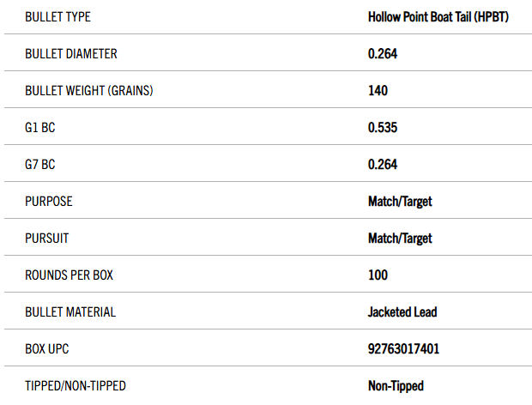Select the Non-Tipped value
Screen dimensions: 532x405
pos(396,385)
